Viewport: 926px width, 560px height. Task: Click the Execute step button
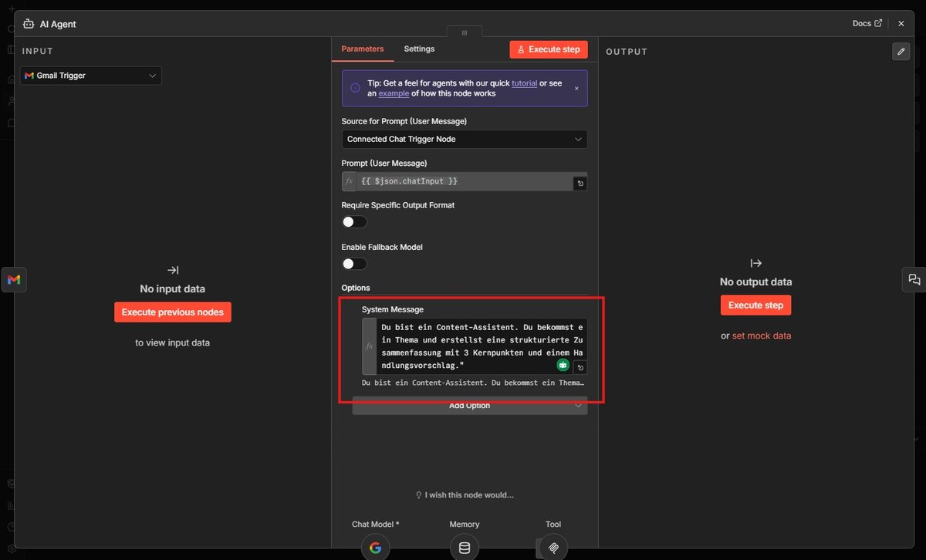click(x=549, y=49)
